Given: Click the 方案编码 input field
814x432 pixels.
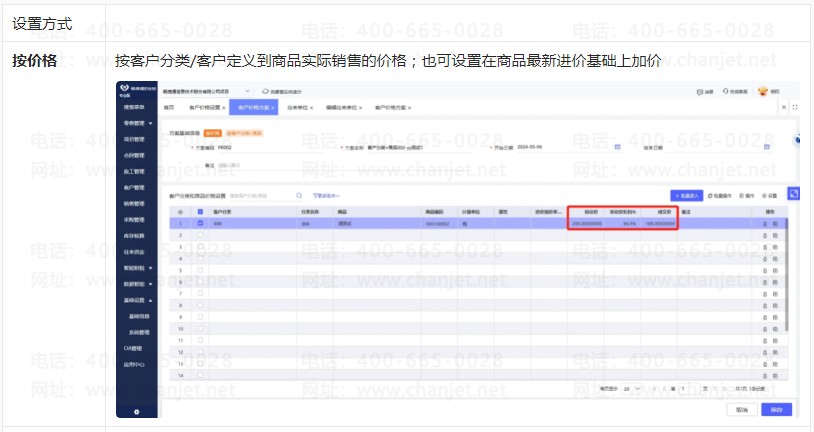Looking at the screenshot, I should (x=269, y=147).
